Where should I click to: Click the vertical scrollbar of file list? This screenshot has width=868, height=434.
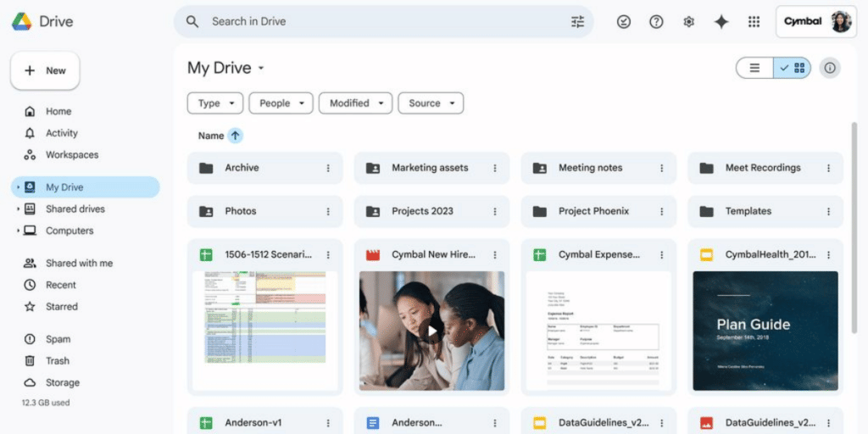[854, 227]
